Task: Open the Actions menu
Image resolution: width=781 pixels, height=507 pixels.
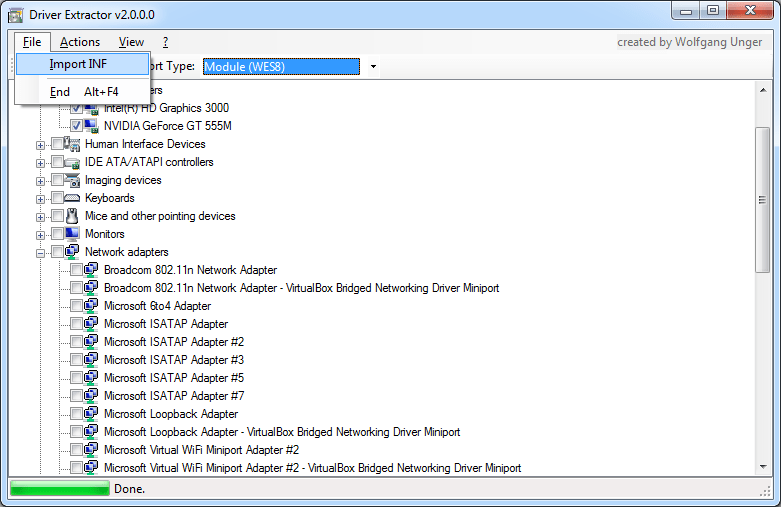Action: pos(80,42)
